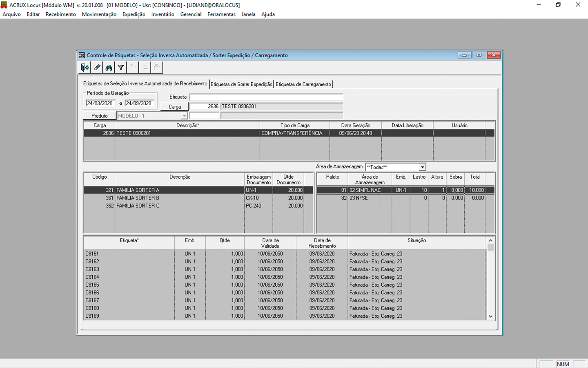
Task: Restore the inner Controle de Etiquetas window
Action: (x=479, y=55)
